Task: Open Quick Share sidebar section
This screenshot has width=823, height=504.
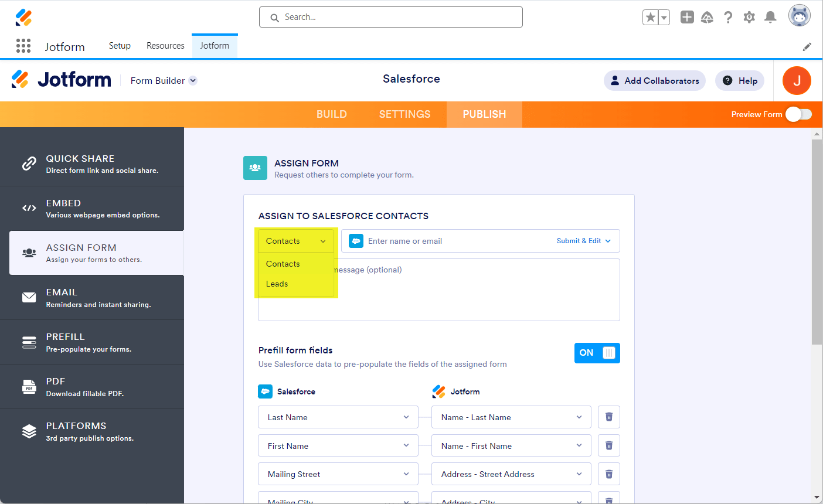Action: (92, 164)
